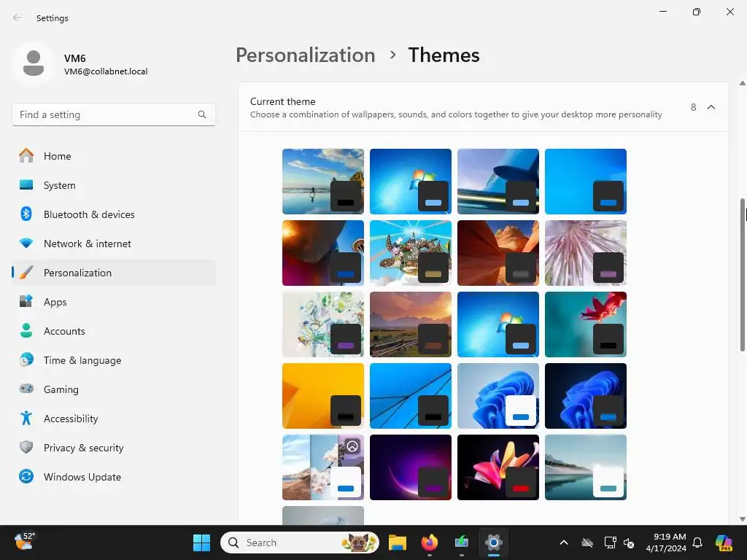Select the beach runner theme thumbnail
This screenshot has height=560, width=747.
tap(323, 182)
